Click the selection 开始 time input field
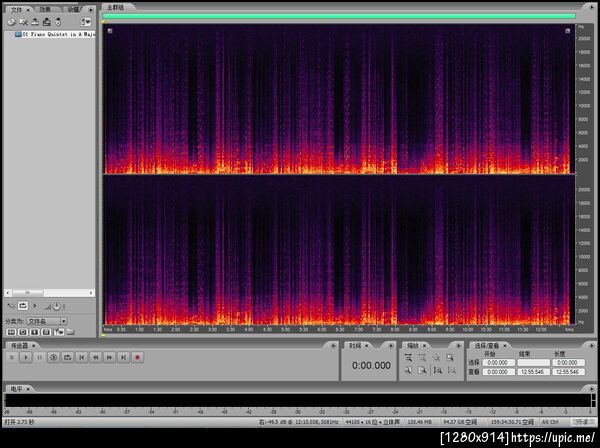The height and width of the screenshot is (448, 600). pos(497,362)
